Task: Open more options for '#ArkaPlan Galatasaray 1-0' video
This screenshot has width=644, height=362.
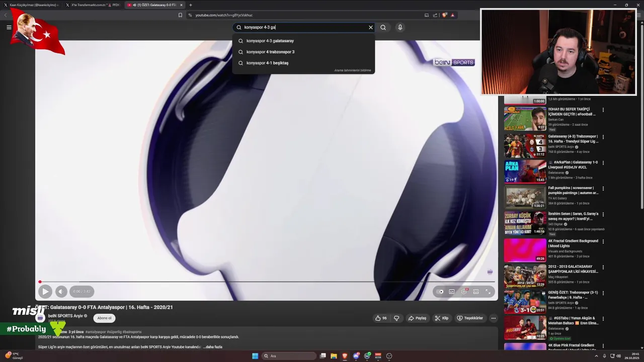Action: (x=603, y=163)
